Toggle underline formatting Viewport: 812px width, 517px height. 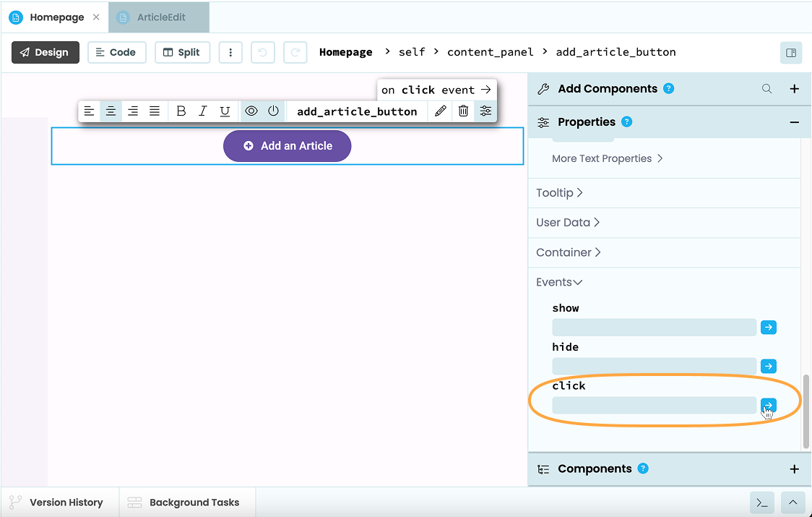point(225,111)
